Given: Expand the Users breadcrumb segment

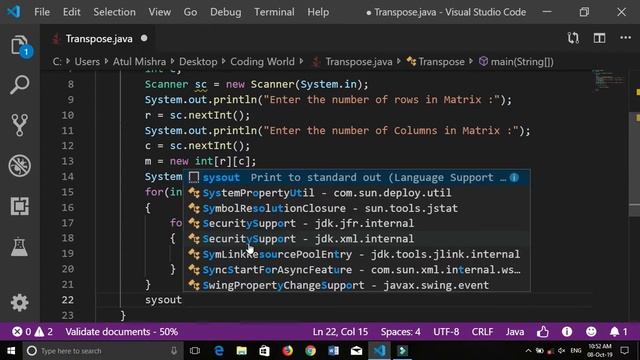Looking at the screenshot, I should click(87, 62).
